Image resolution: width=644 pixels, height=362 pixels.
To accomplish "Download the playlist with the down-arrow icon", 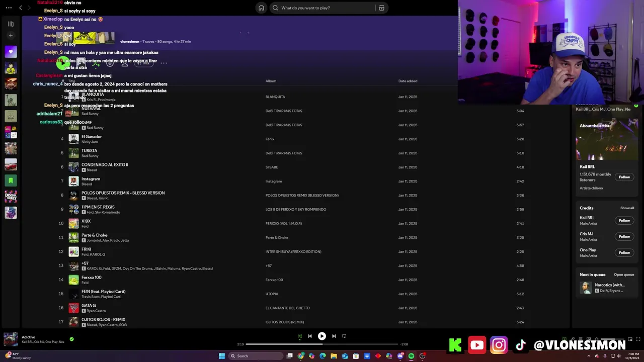I will (110, 63).
